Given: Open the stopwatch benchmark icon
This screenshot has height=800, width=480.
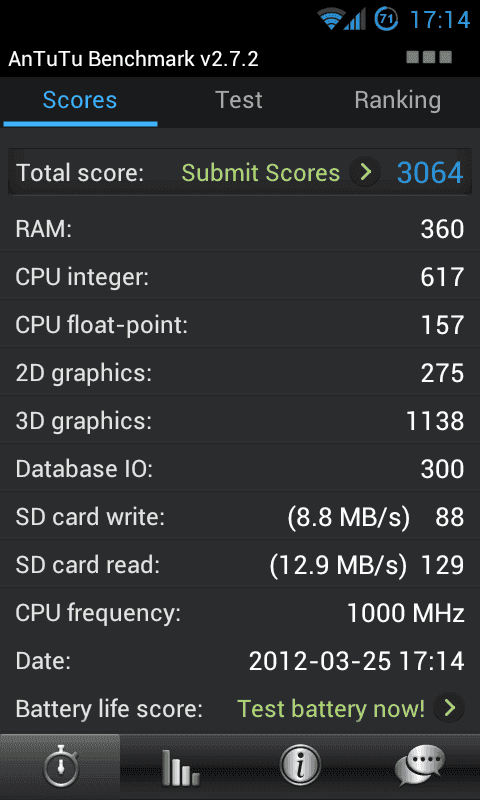Looking at the screenshot, I should click(x=60, y=766).
